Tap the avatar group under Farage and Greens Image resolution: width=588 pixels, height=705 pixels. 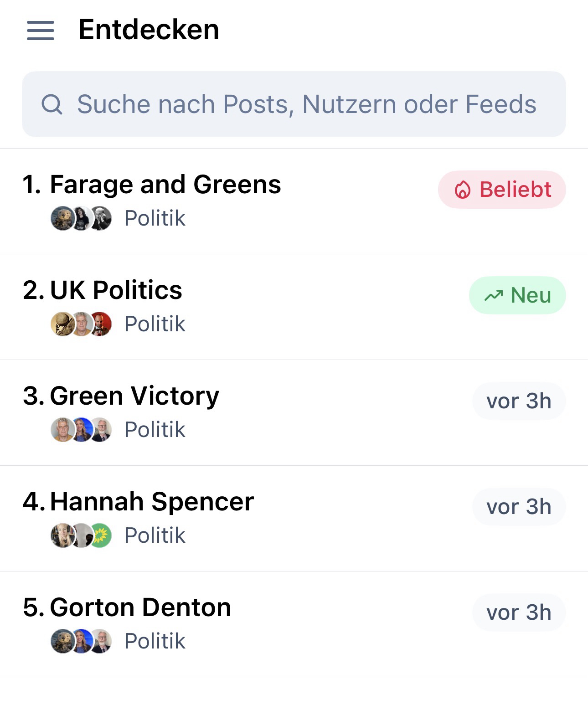pyautogui.click(x=81, y=218)
